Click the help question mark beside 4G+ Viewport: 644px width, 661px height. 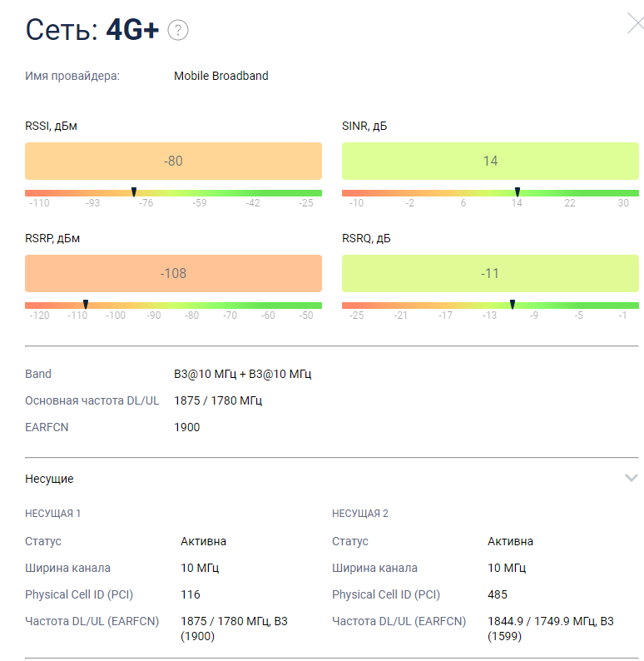pos(178,31)
